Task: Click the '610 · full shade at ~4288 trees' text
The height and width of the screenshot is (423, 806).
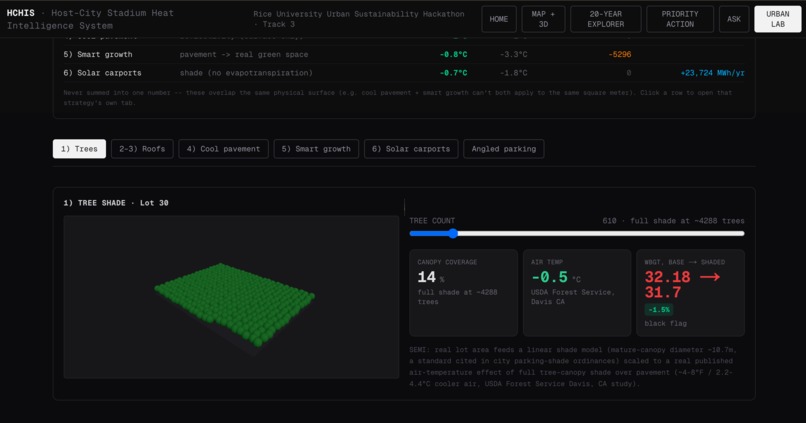Action: click(x=673, y=221)
